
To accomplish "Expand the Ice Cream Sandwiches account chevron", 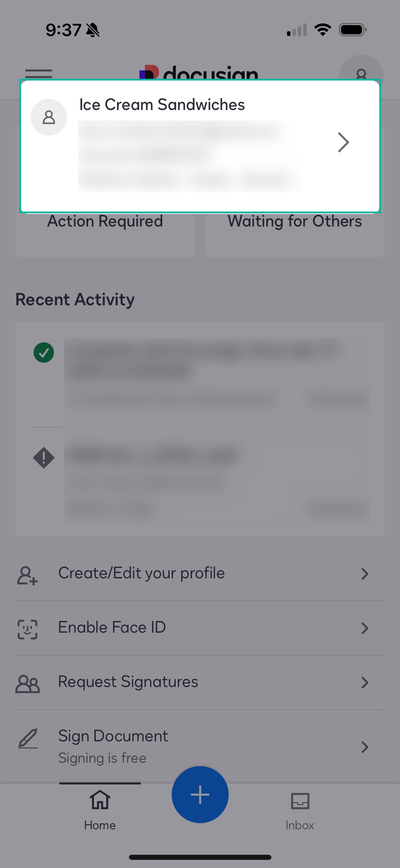I will pyautogui.click(x=343, y=143).
